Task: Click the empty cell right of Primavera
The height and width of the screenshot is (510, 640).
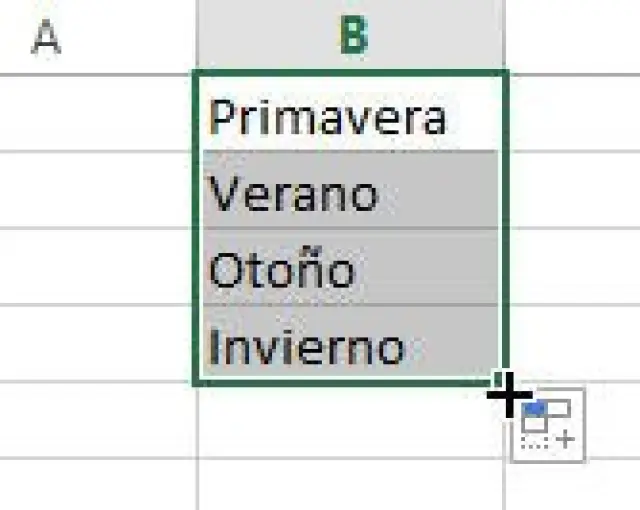Action: pyautogui.click(x=574, y=115)
